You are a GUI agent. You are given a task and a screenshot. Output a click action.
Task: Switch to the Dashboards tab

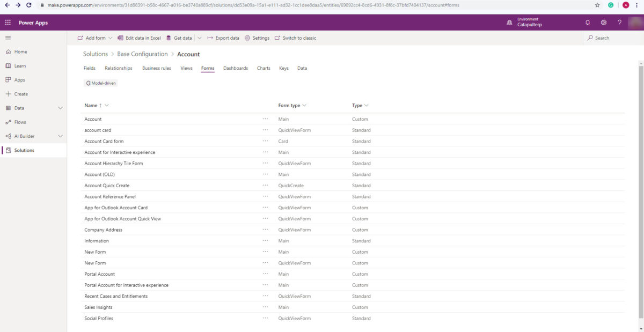236,69
